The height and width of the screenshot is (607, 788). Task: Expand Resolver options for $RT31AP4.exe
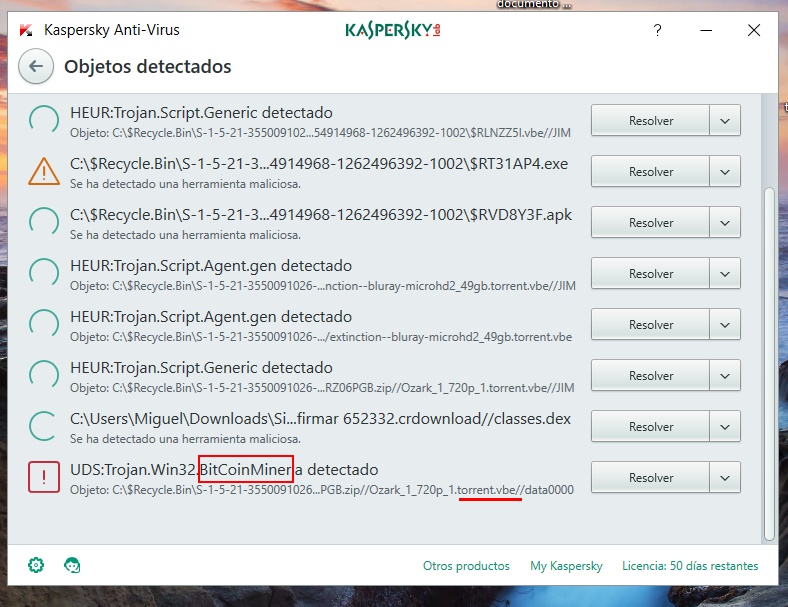point(725,171)
